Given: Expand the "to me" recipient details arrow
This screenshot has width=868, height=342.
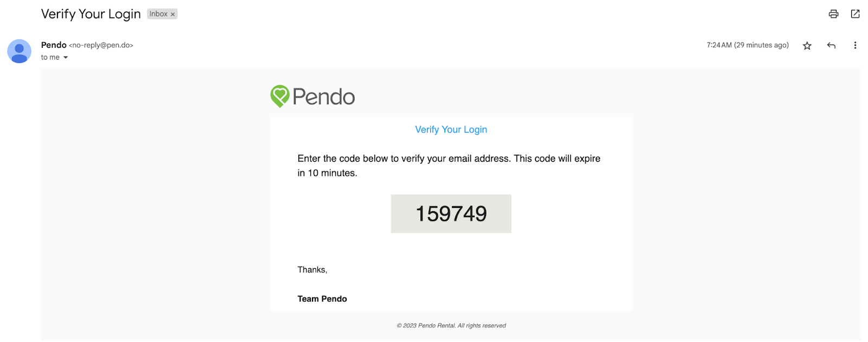Looking at the screenshot, I should (x=66, y=58).
